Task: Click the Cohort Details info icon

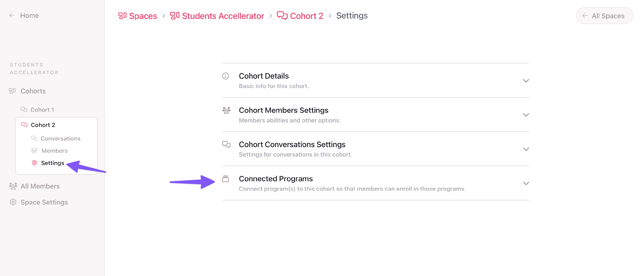Action: [225, 76]
